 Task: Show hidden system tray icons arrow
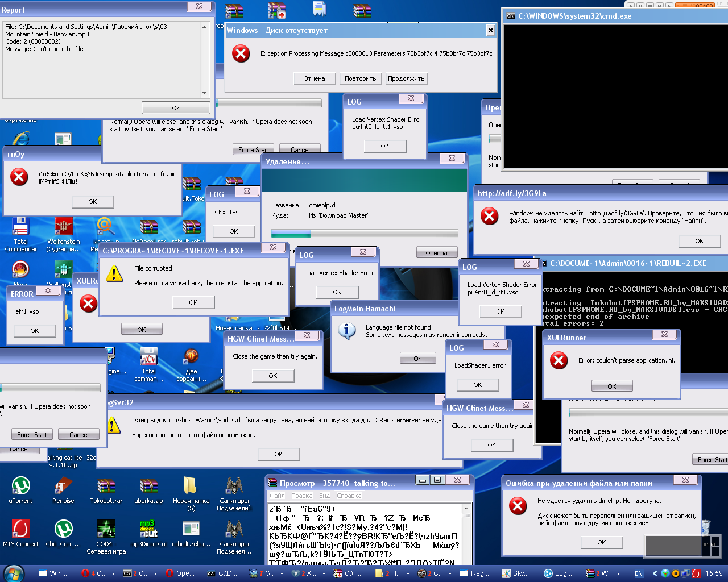pos(655,573)
